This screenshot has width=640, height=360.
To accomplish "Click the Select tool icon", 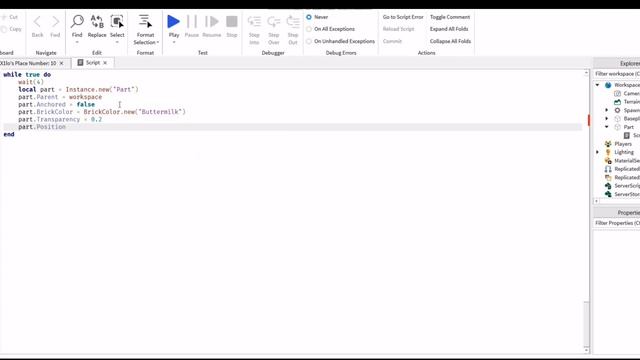I will click(x=117, y=21).
